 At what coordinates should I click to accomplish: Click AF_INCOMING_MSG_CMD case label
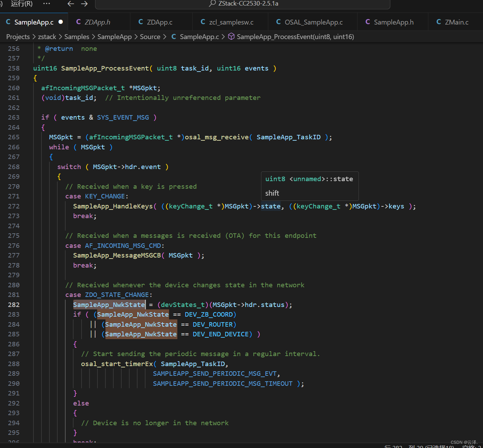pyautogui.click(x=123, y=245)
